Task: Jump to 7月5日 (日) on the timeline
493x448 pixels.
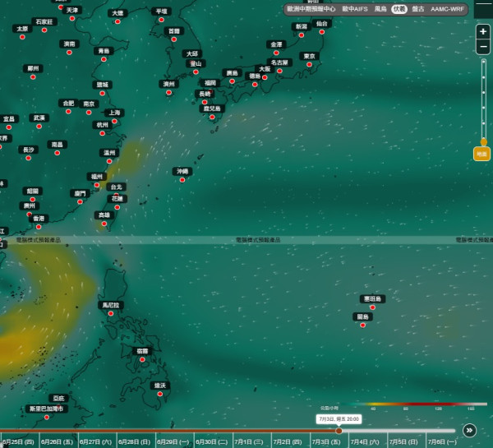Action: 404,441
